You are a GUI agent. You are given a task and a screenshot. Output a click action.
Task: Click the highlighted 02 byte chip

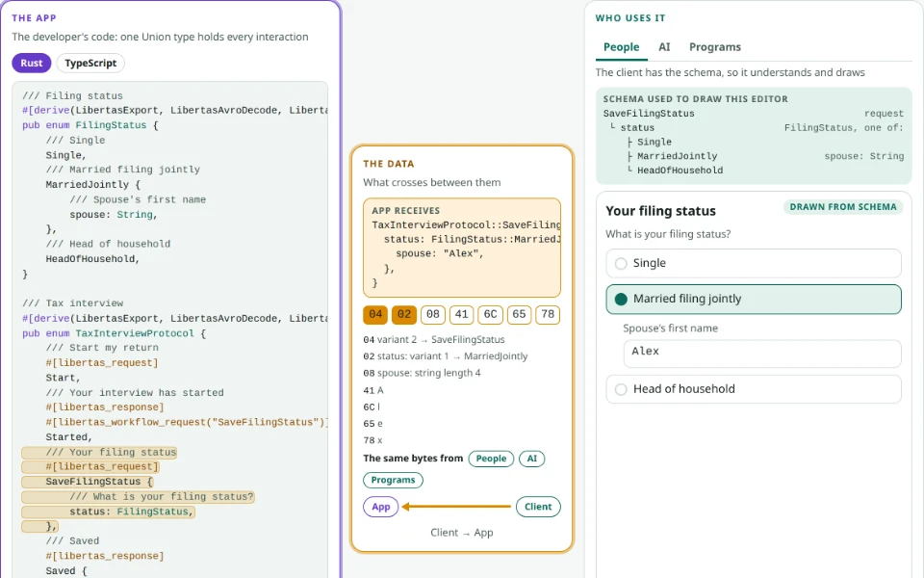click(404, 314)
